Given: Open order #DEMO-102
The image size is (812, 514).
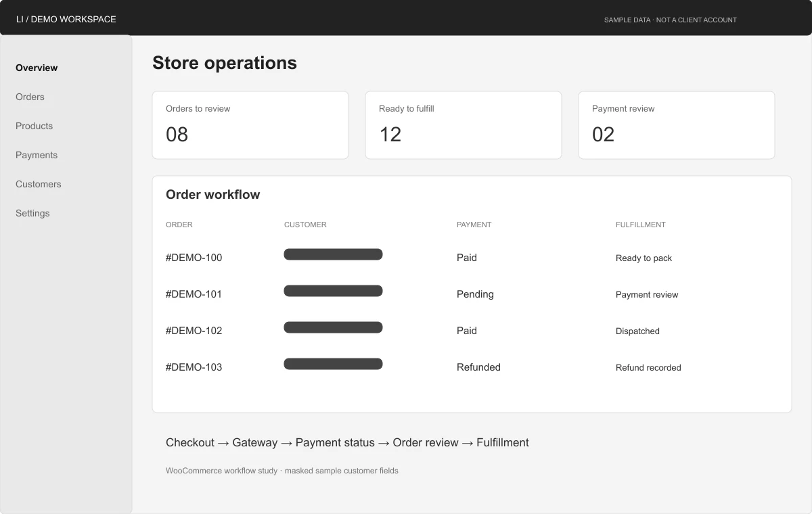Looking at the screenshot, I should (194, 331).
